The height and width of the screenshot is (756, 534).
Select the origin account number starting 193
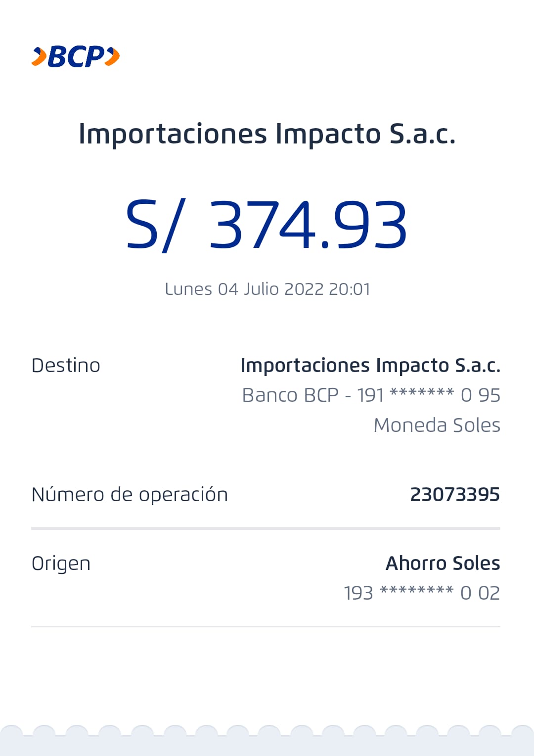[421, 593]
